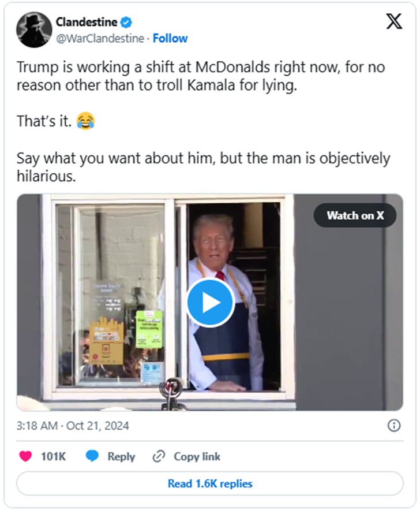420x510 pixels.
Task: Open the 3:18 AM · Oct 21, 2024 timestamp
Action: tap(73, 426)
